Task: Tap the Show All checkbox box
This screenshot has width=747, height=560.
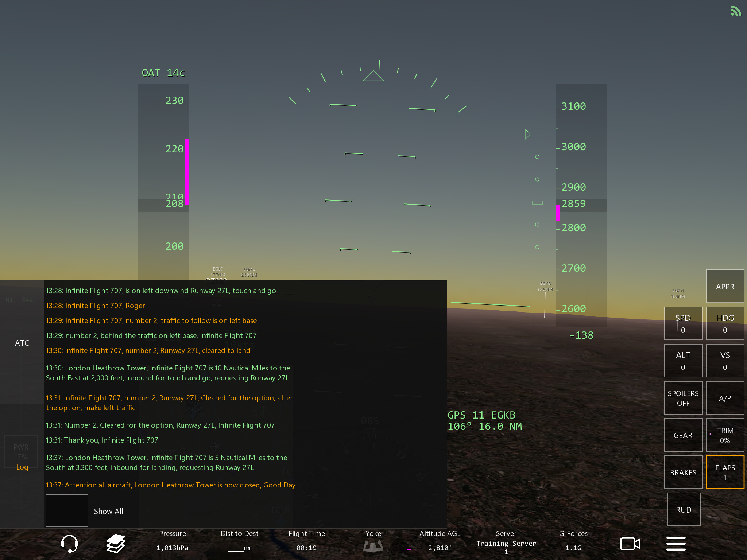Action: point(67,510)
